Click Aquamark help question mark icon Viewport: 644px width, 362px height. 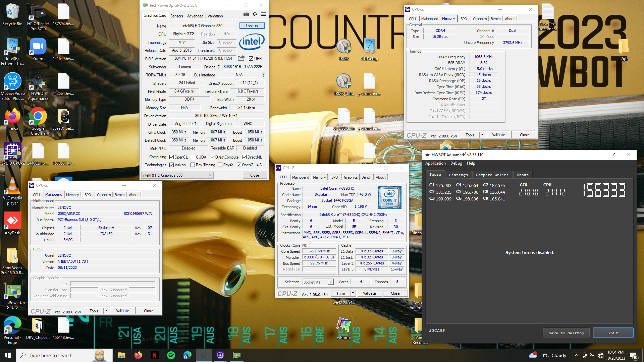coord(614,155)
